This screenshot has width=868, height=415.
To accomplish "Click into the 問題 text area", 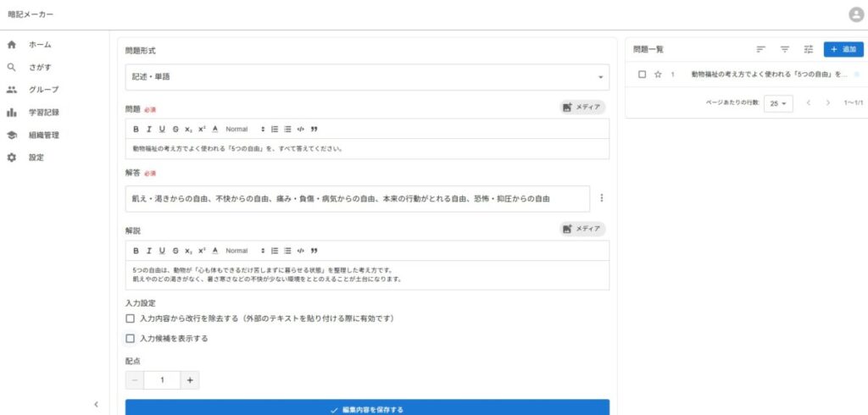I will [367, 149].
